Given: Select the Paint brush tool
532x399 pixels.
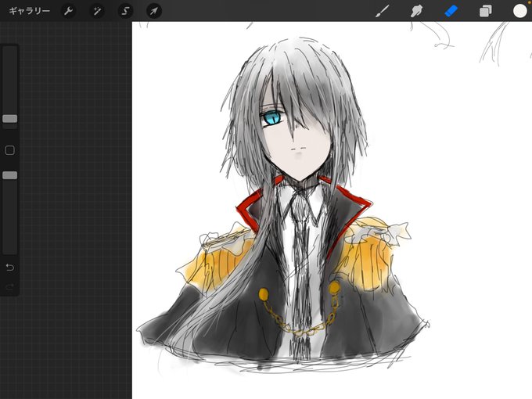Looking at the screenshot, I should 383,11.
